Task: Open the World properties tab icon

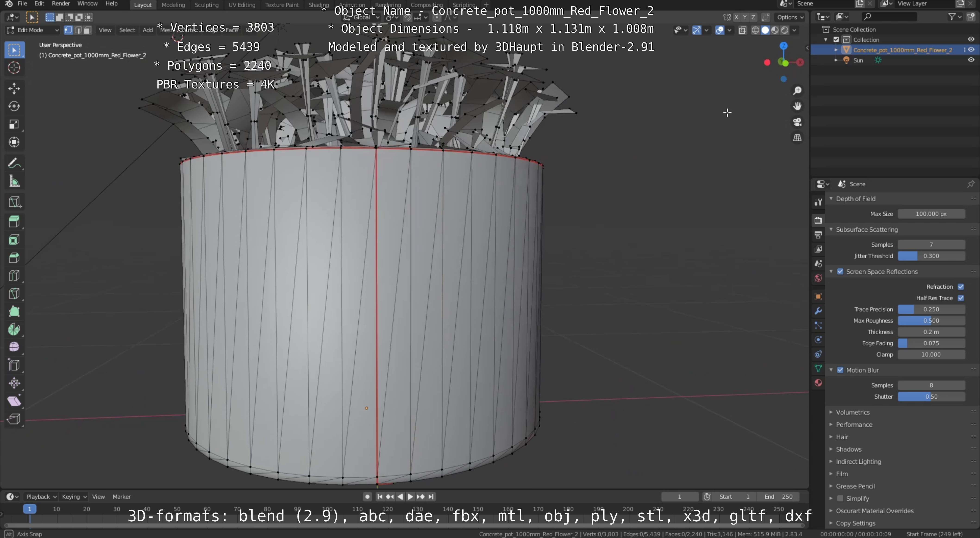Action: 818,278
